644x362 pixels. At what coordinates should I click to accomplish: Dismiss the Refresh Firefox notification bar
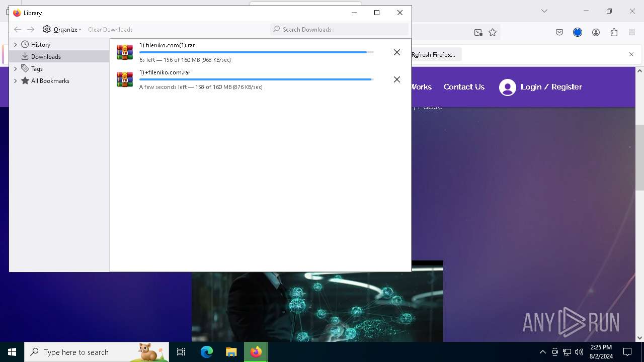(x=631, y=54)
